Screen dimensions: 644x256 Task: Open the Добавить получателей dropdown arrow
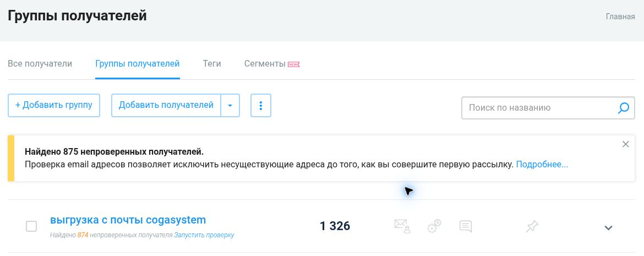pos(230,106)
